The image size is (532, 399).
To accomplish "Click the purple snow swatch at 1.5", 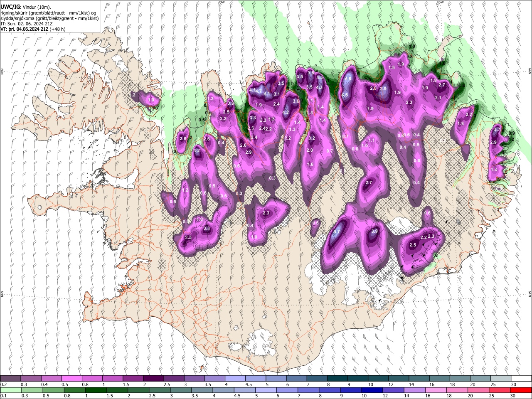I will coord(133,379).
